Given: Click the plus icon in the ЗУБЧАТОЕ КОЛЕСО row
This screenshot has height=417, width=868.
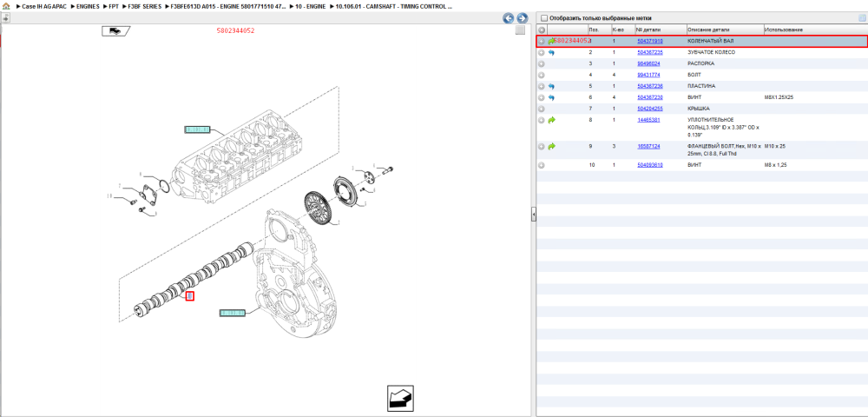Looking at the screenshot, I should click(542, 53).
